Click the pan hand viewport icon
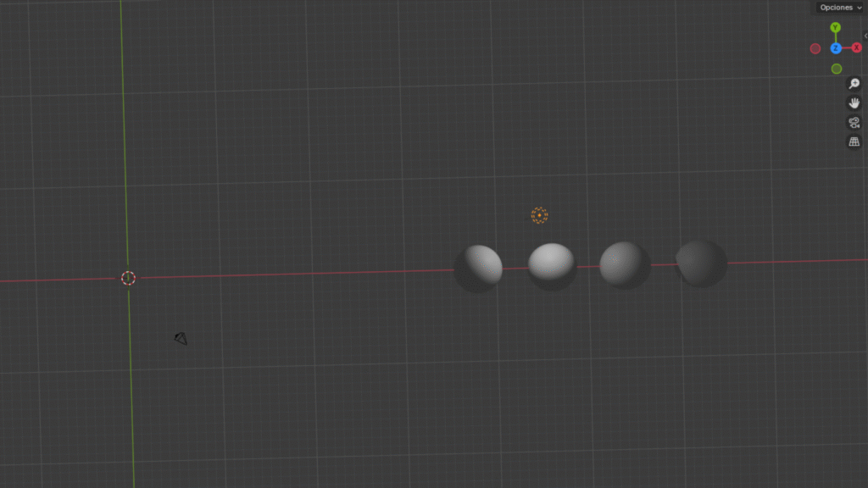 854,103
